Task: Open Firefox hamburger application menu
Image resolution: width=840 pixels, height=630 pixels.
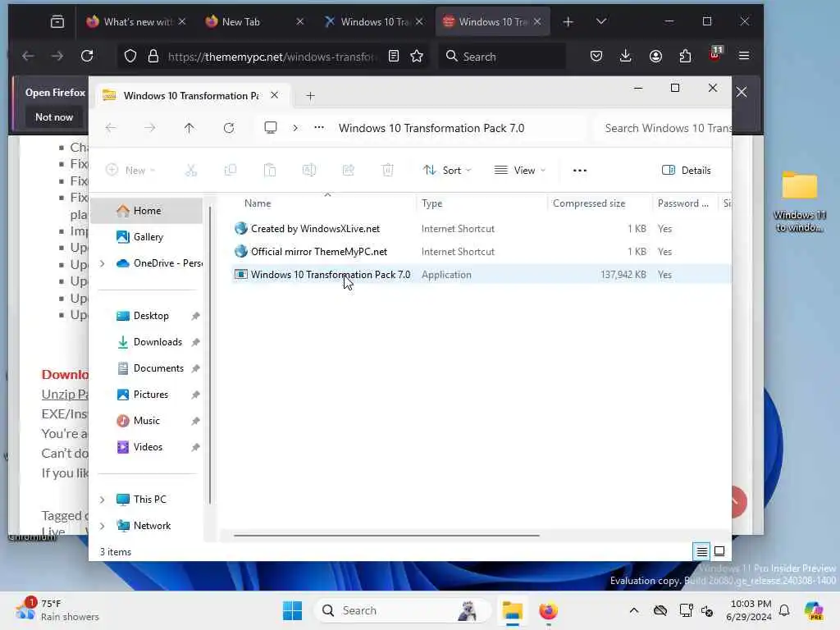Action: 744,56
